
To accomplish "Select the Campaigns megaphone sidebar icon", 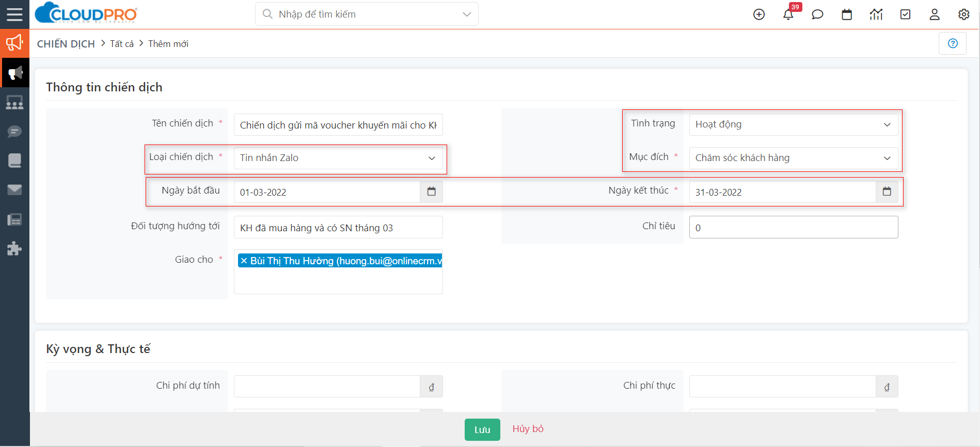I will point(15,73).
